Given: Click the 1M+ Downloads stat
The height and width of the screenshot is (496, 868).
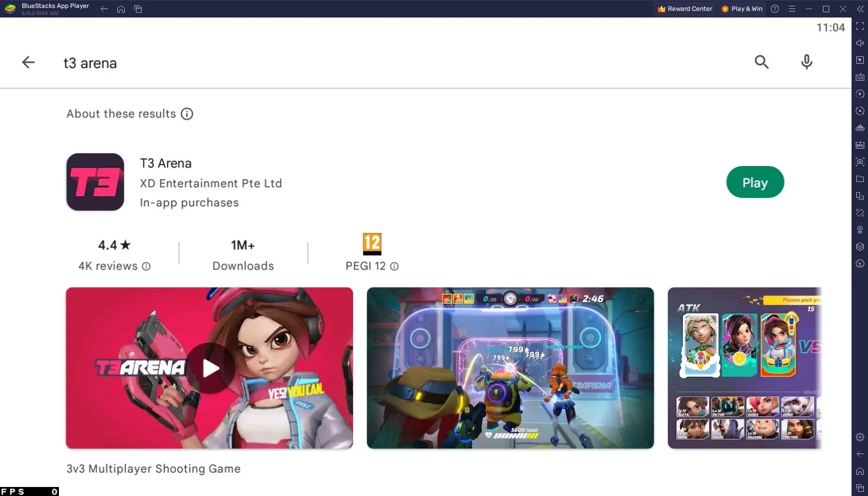Looking at the screenshot, I should [x=243, y=255].
